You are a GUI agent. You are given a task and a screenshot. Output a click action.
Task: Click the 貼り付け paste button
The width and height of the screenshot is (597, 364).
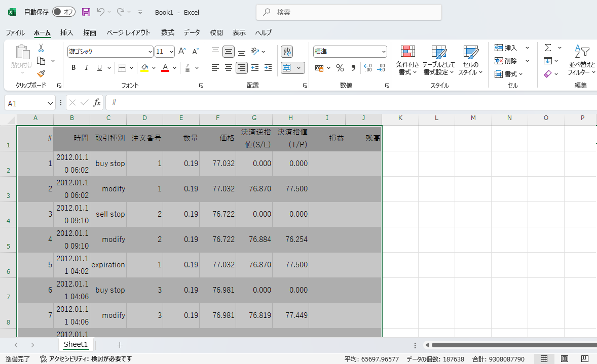(x=22, y=60)
